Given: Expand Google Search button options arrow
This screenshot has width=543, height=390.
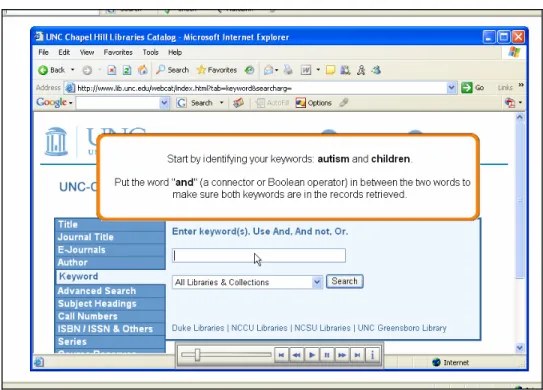Looking at the screenshot, I should click(x=221, y=103).
